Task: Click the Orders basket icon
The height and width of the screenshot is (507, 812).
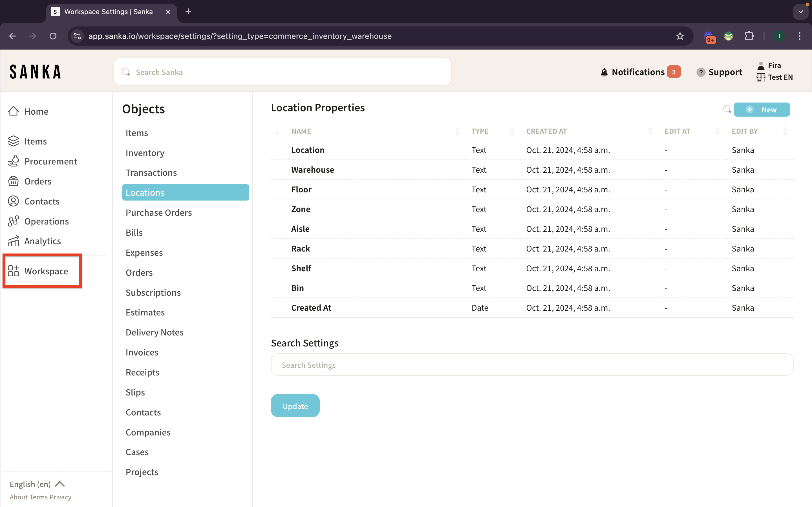Action: tap(14, 181)
